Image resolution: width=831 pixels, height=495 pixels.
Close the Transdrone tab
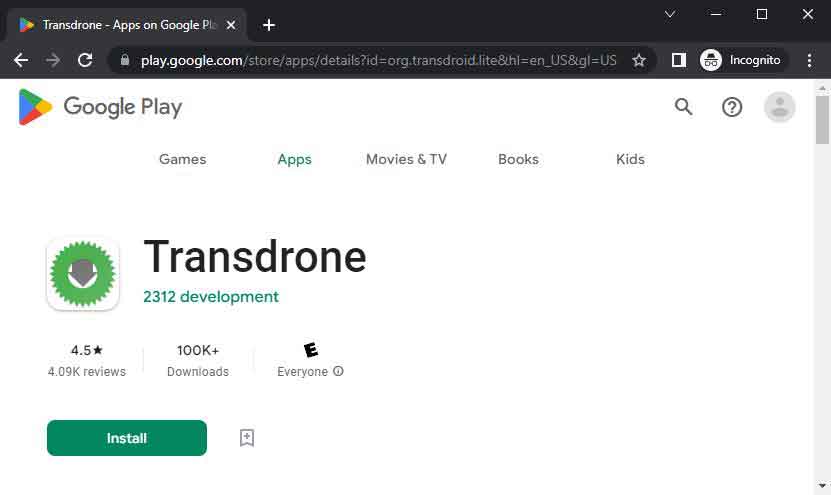click(231, 25)
